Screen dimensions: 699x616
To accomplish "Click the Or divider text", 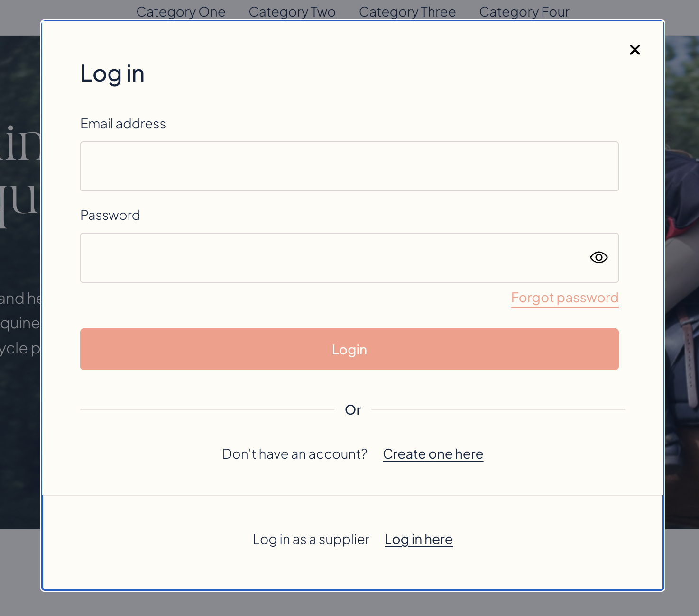I will tap(353, 410).
